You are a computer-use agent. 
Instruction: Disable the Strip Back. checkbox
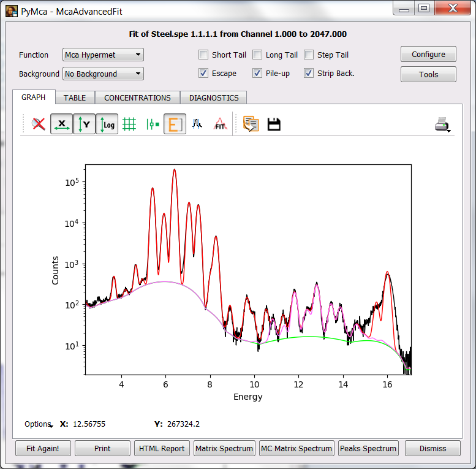pyautogui.click(x=309, y=74)
